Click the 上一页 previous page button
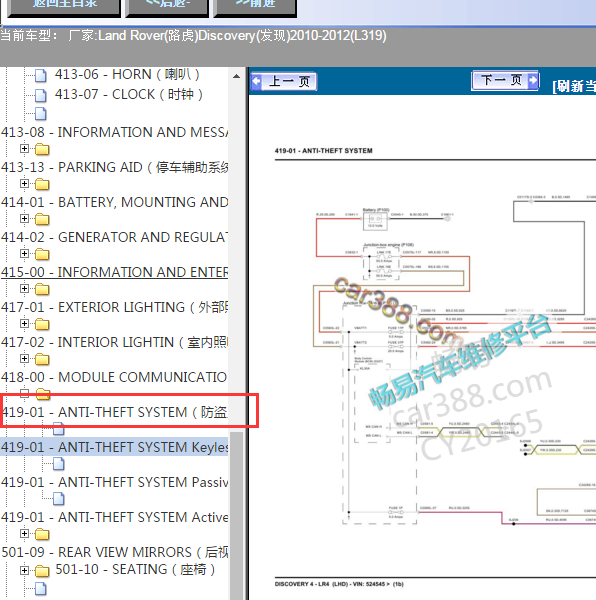Image resolution: width=596 pixels, height=600 pixels. [283, 81]
